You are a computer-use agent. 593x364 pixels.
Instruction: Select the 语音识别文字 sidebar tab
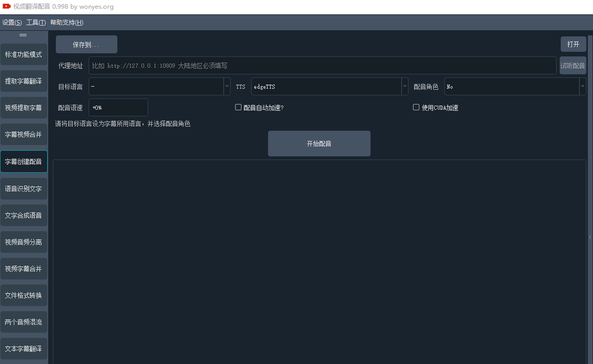click(x=24, y=189)
